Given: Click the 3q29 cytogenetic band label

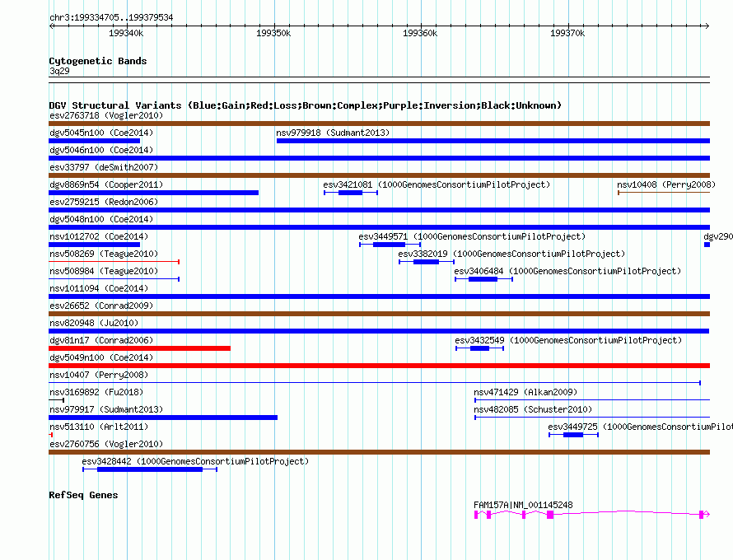Looking at the screenshot, I should click(x=59, y=71).
